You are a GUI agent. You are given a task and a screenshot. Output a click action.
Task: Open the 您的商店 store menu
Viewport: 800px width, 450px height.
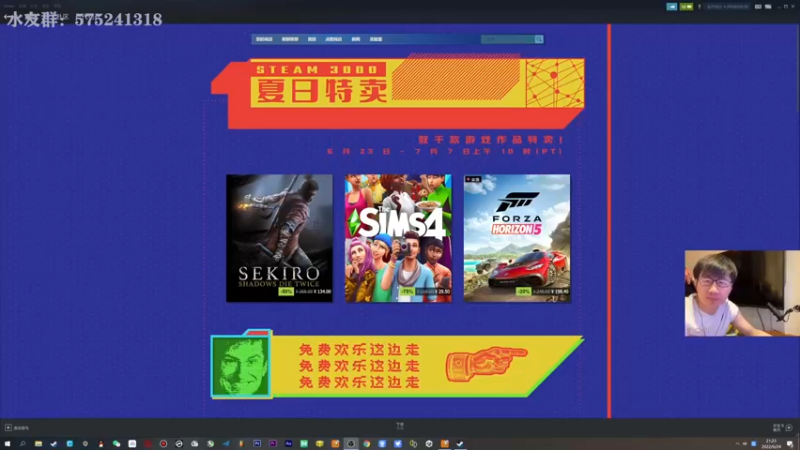[264, 39]
